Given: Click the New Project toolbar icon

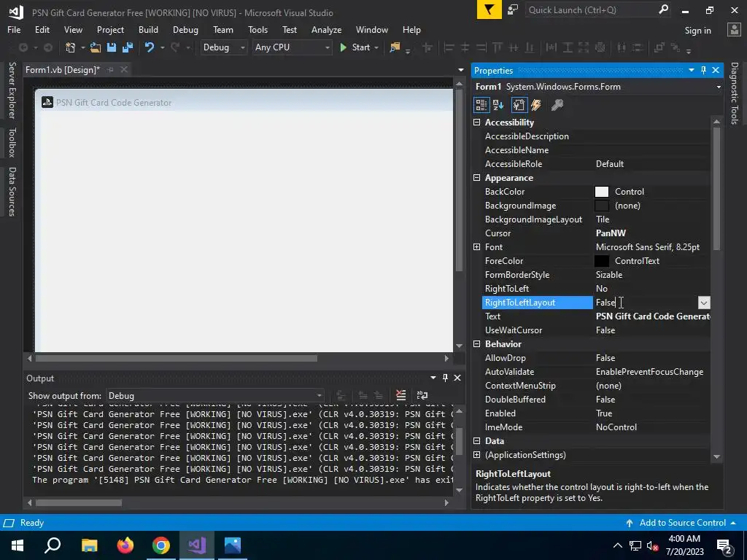Looking at the screenshot, I should coord(71,47).
